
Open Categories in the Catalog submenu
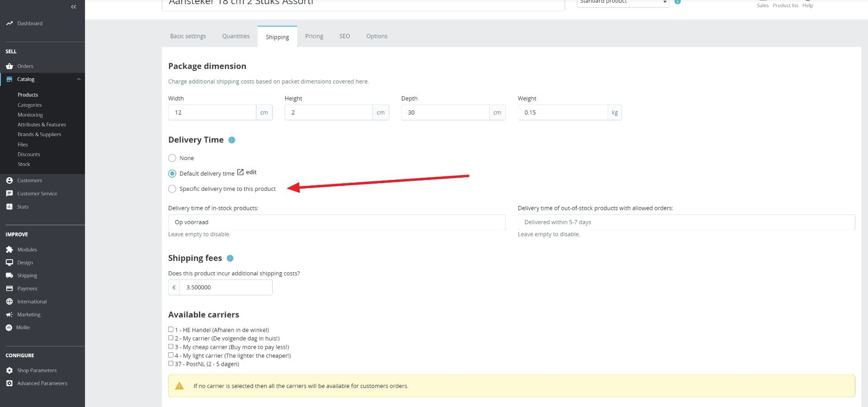tap(30, 105)
